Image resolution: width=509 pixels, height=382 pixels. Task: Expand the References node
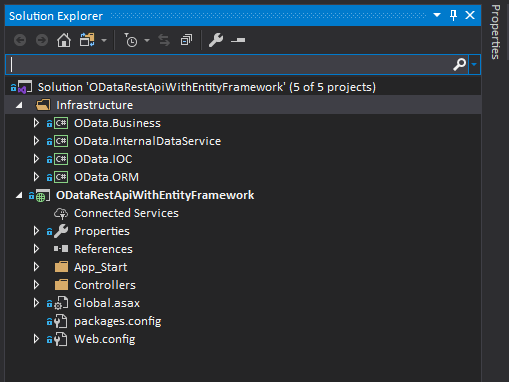(36, 249)
